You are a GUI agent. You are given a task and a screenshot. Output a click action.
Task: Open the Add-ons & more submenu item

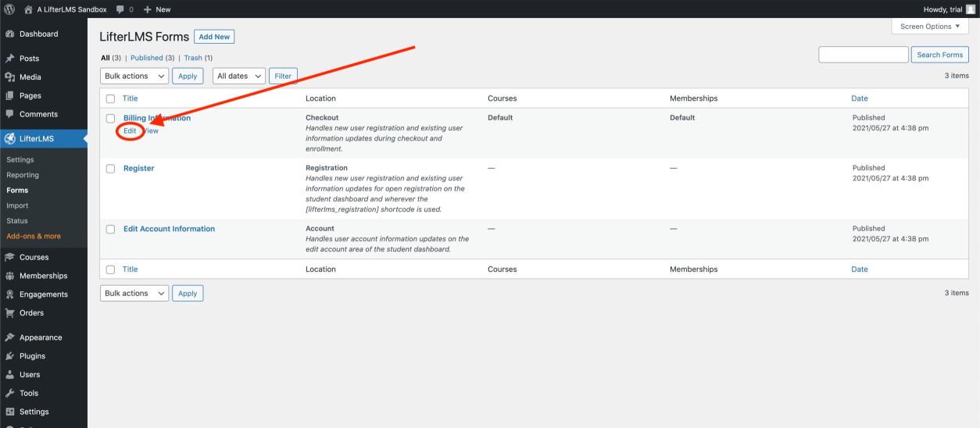click(34, 236)
